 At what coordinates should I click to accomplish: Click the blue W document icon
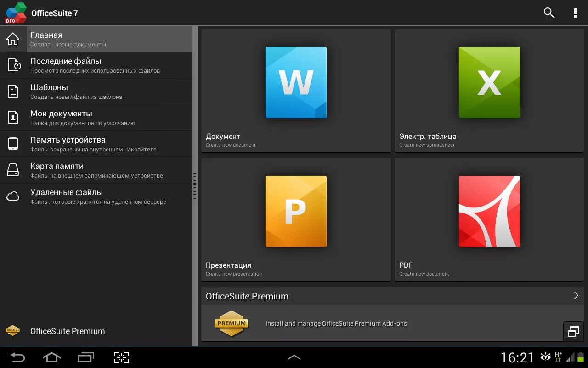pyautogui.click(x=296, y=82)
